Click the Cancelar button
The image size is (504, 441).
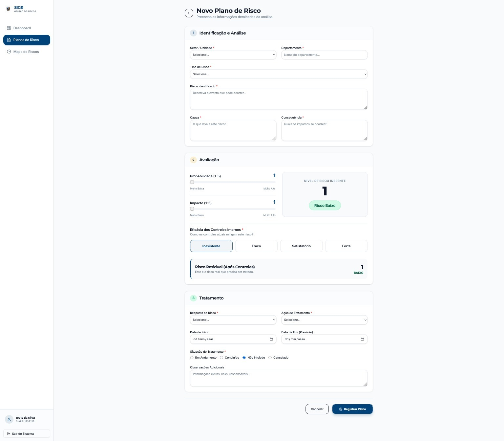pyautogui.click(x=317, y=409)
